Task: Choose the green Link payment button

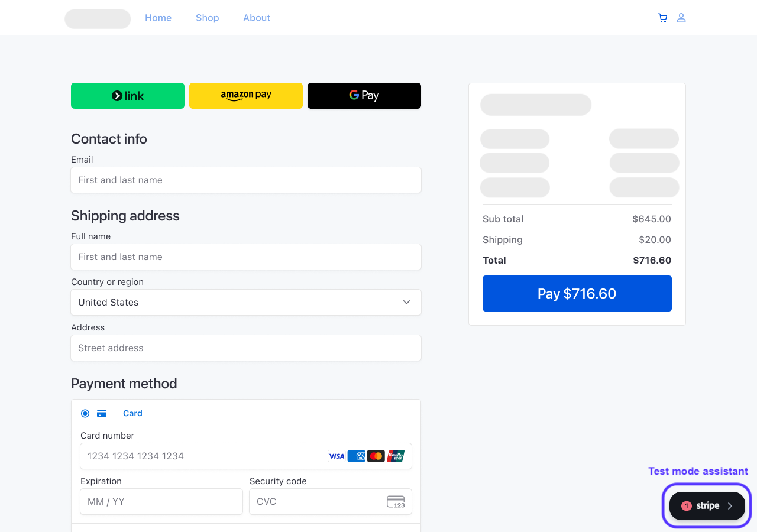Action: pos(128,96)
